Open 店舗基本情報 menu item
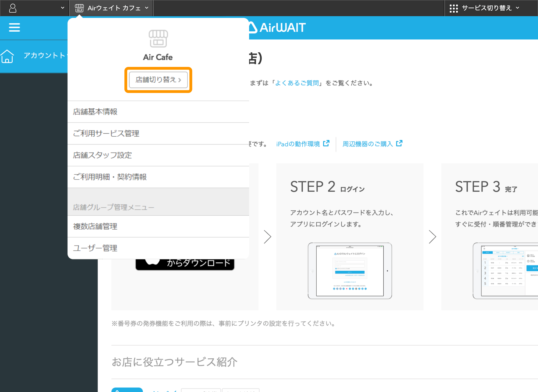 [x=158, y=112]
